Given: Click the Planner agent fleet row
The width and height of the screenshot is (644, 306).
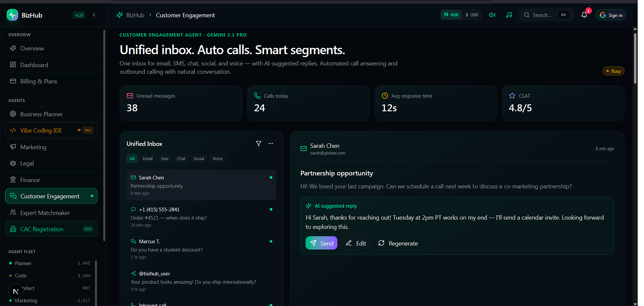Looking at the screenshot, I should 50,263.
